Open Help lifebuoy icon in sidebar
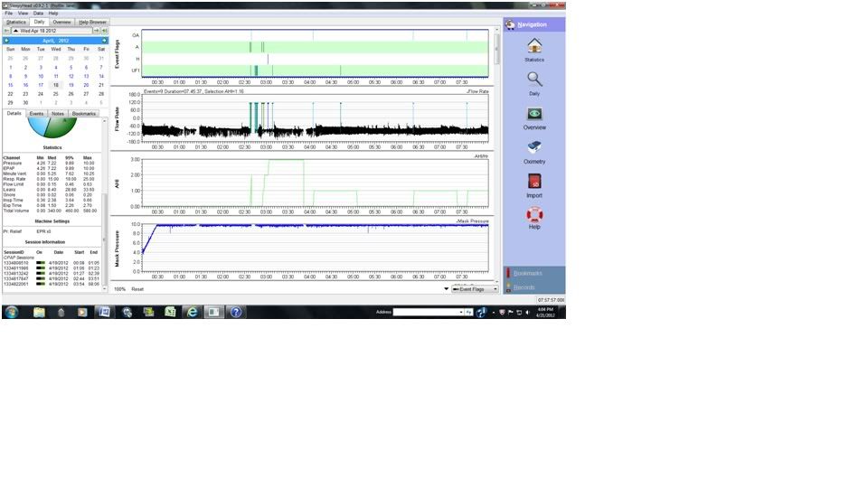The width and height of the screenshot is (868, 488). [534, 215]
